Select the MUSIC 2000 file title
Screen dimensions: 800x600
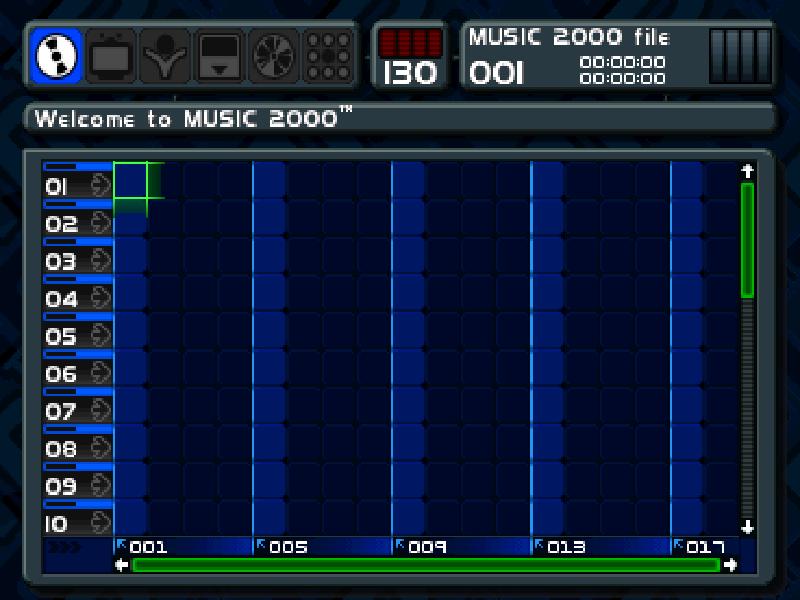pyautogui.click(x=569, y=37)
